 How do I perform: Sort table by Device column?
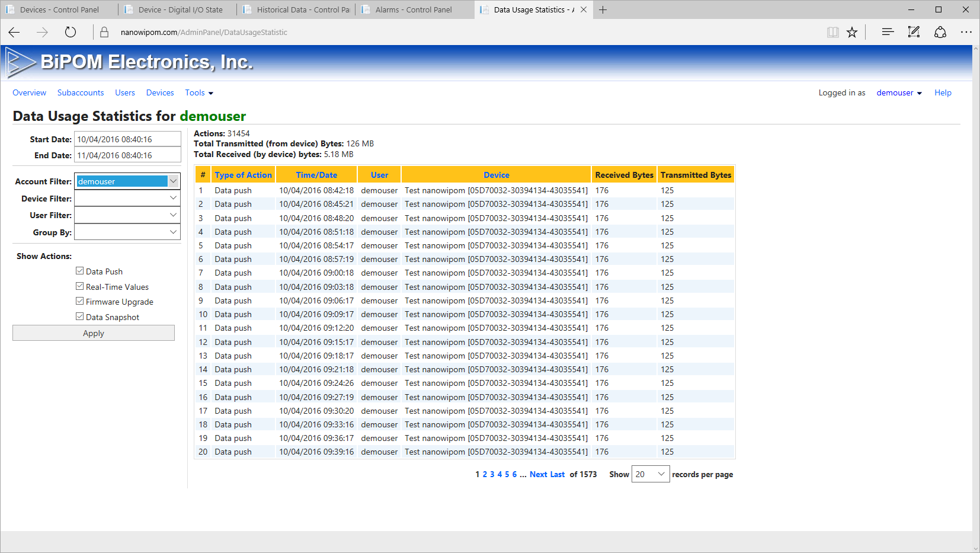coord(497,175)
